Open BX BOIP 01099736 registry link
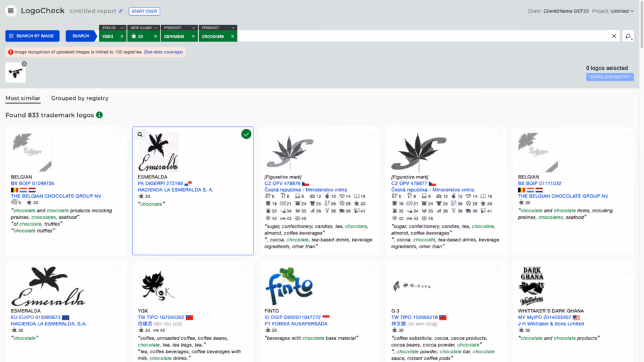644x362 pixels. point(33,184)
